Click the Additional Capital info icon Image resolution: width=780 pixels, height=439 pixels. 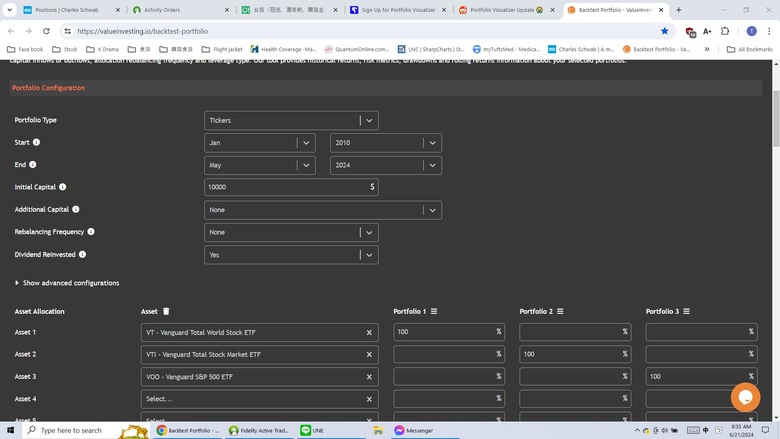pyautogui.click(x=76, y=209)
